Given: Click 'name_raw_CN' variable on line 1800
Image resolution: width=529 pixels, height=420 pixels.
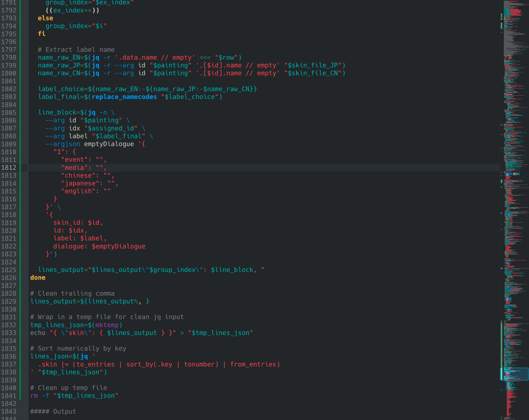Looking at the screenshot, I should tap(59, 73).
